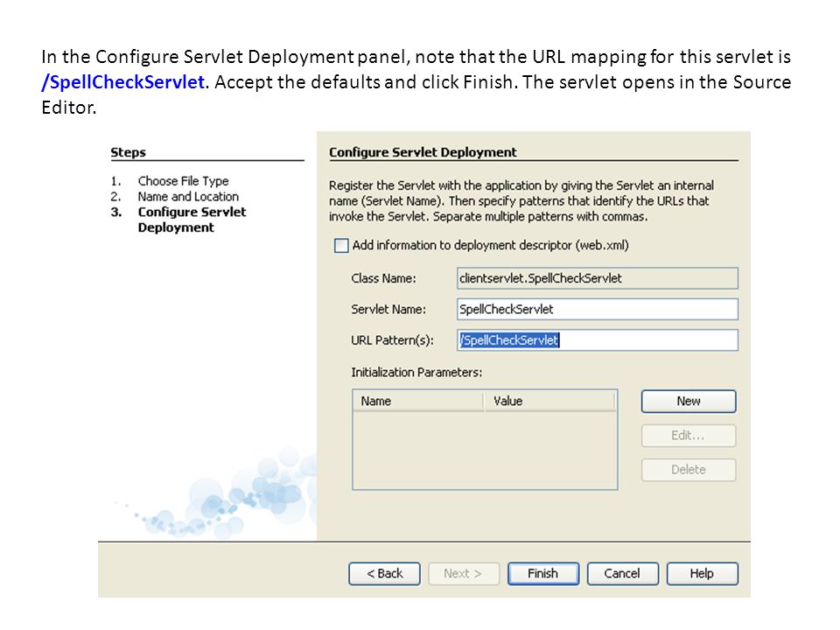Select step 2 Name and Location

tap(188, 197)
